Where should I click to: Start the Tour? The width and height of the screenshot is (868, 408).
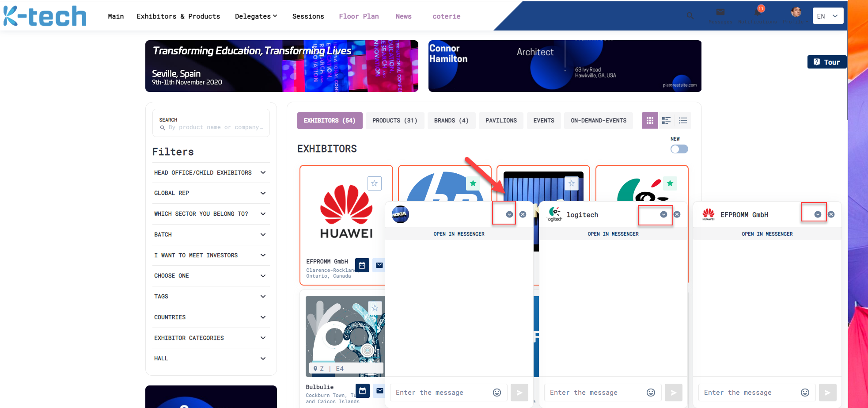(x=827, y=62)
